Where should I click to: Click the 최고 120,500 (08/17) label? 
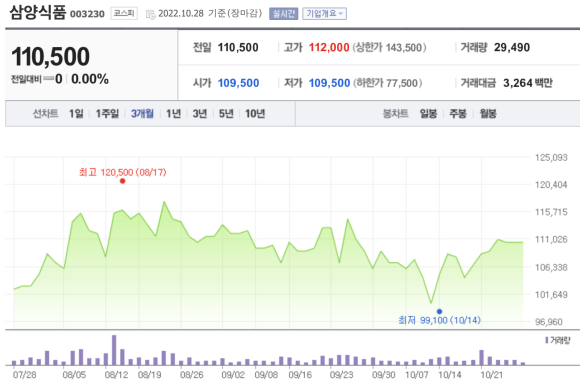coord(123,172)
